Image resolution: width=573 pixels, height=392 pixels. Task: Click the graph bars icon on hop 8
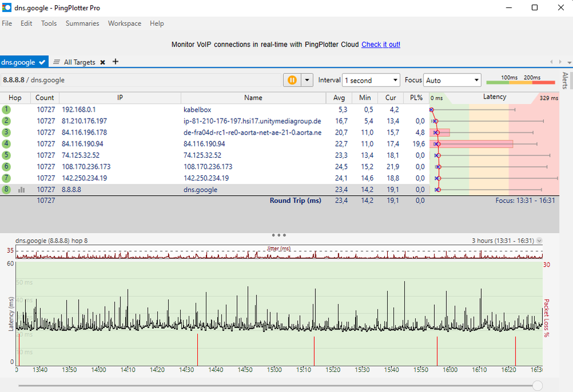(x=22, y=190)
